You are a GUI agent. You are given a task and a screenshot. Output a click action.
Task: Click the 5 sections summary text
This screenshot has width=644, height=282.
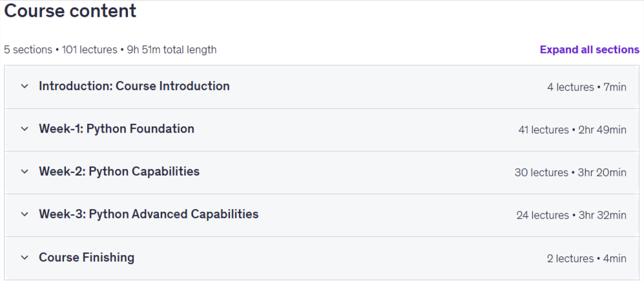pyautogui.click(x=28, y=50)
